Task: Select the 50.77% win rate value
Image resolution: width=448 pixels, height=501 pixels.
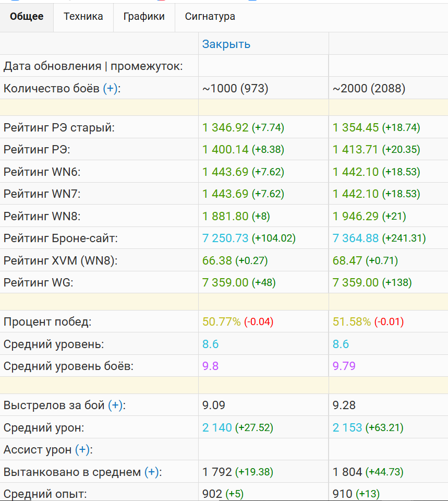Action: (x=222, y=322)
